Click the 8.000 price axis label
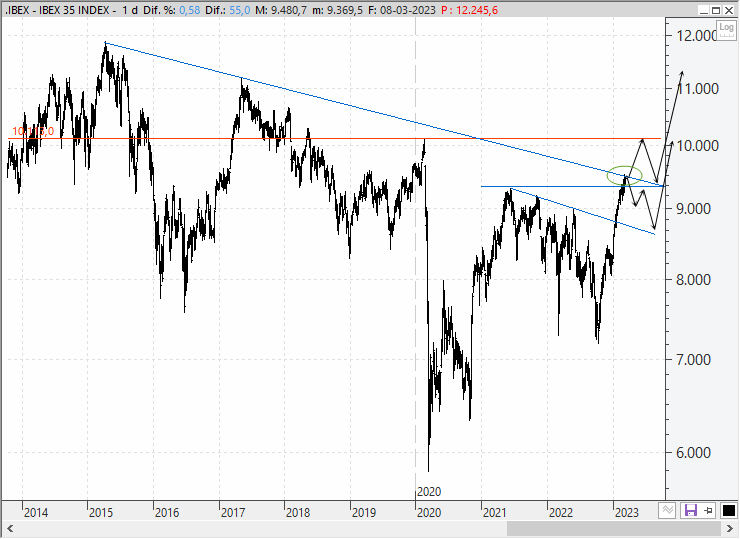The width and height of the screenshot is (740, 539). click(x=693, y=280)
